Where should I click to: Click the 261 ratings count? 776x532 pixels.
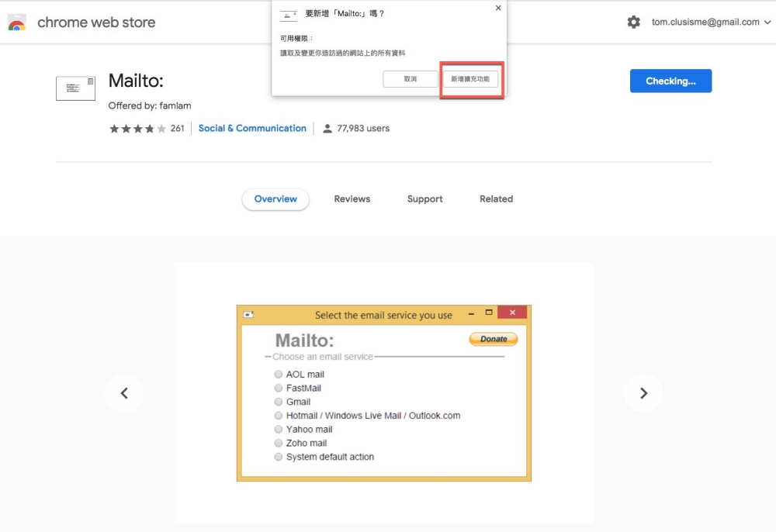(x=177, y=129)
